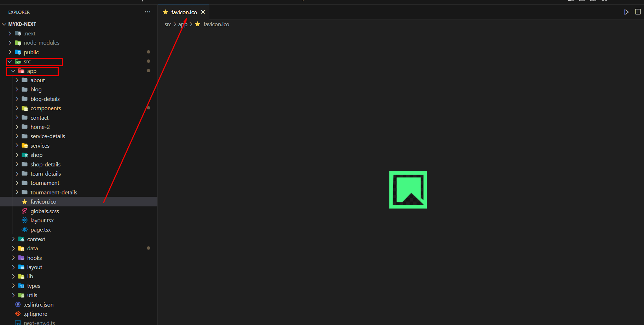
Task: Split the editor to the right
Action: (638, 12)
